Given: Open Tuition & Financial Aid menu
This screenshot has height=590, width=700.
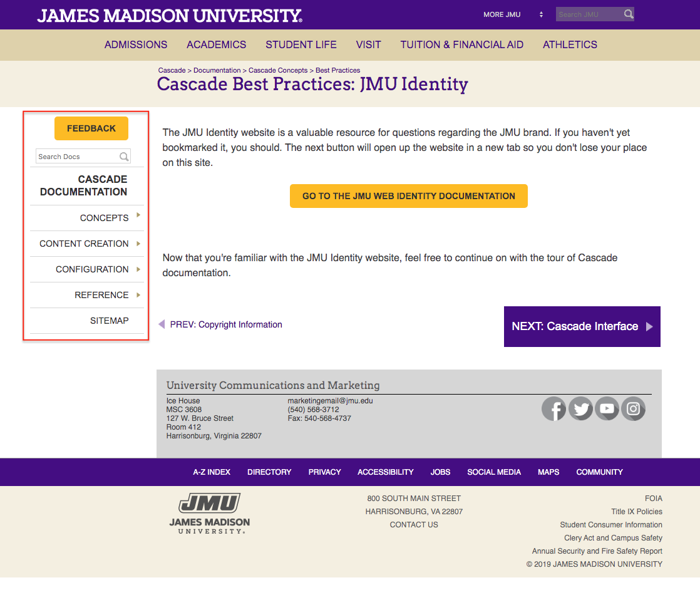Looking at the screenshot, I should click(461, 44).
